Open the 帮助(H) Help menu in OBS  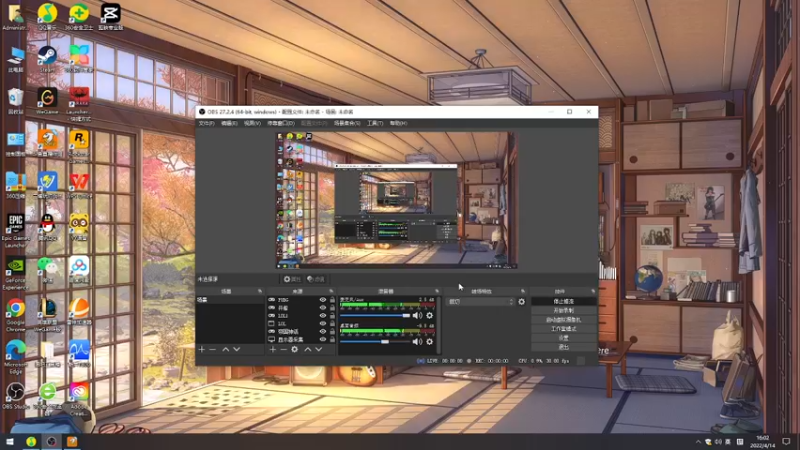(398, 123)
